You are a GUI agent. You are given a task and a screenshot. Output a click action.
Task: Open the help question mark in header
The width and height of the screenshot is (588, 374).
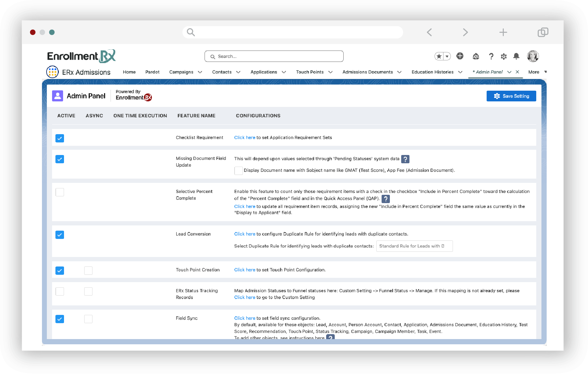(x=491, y=56)
